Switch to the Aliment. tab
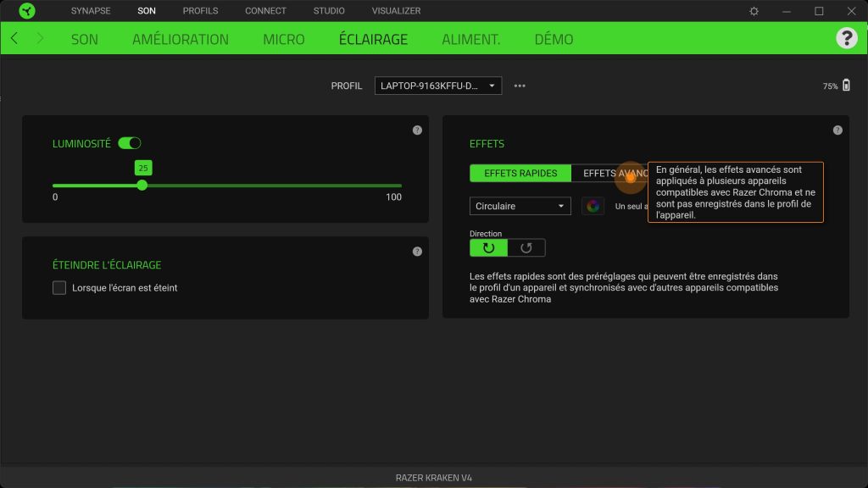This screenshot has width=868, height=488. tap(471, 39)
